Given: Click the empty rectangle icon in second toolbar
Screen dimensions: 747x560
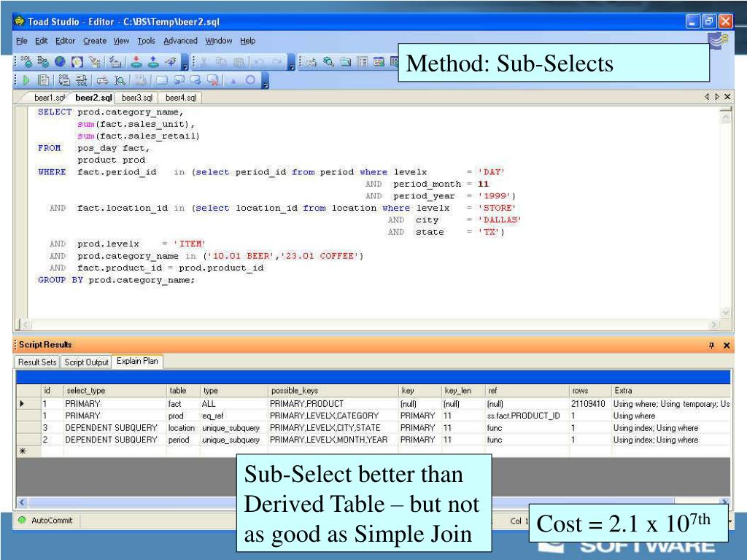Looking at the screenshot, I should point(162,80).
